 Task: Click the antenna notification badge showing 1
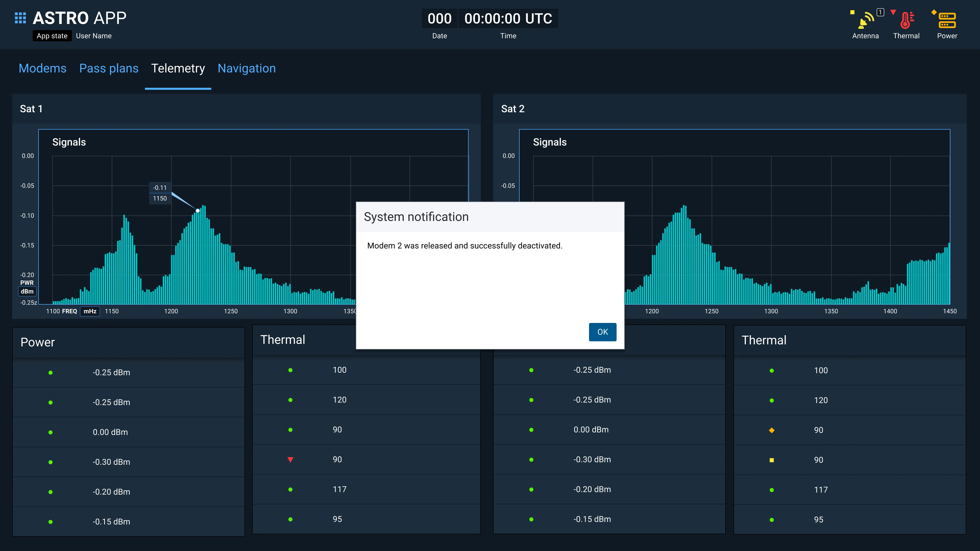point(880,12)
